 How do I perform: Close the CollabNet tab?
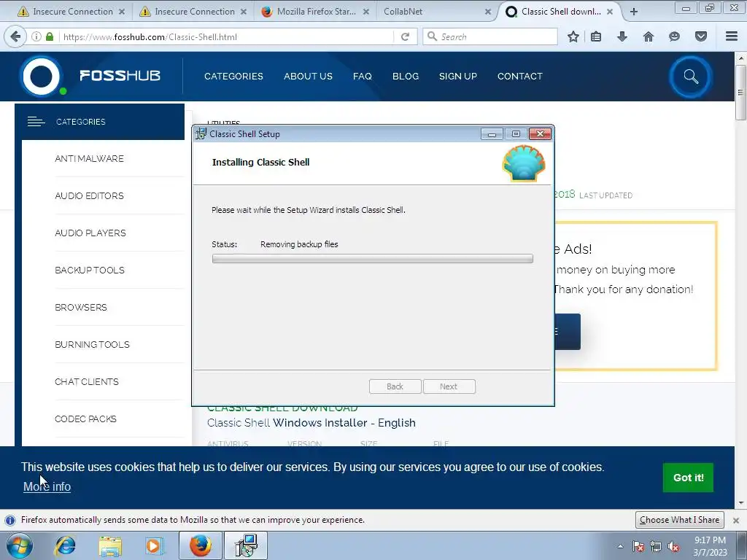point(488,12)
